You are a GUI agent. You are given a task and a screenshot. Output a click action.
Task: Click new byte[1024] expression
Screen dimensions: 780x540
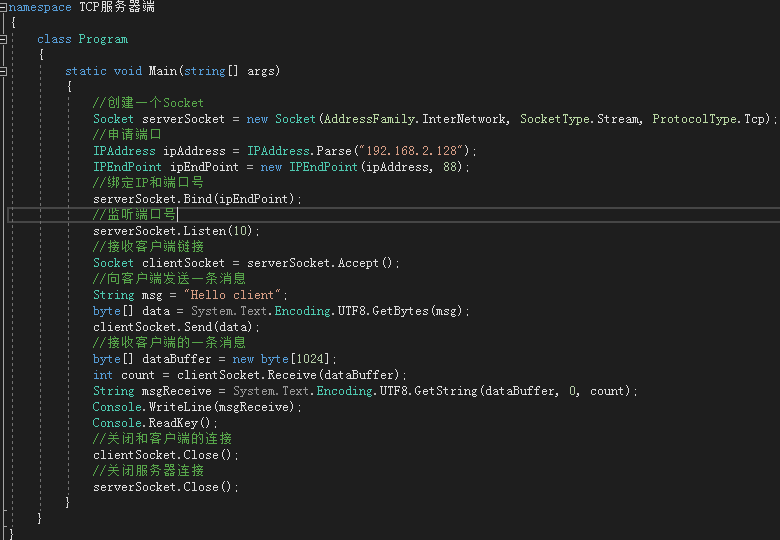(x=281, y=359)
